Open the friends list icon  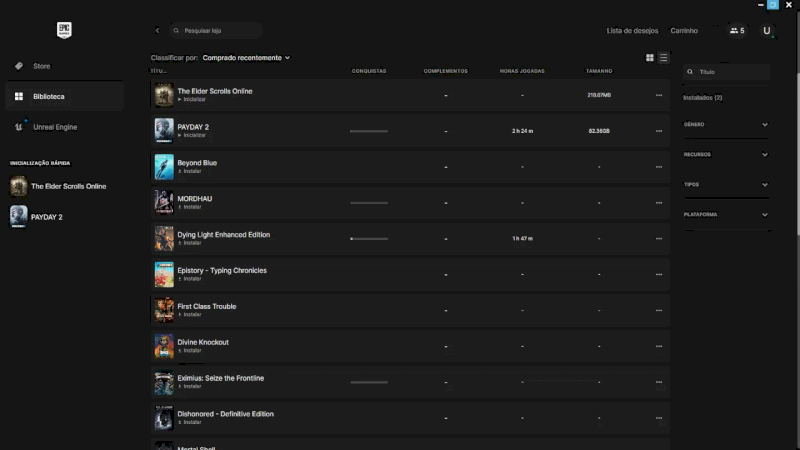(x=737, y=31)
